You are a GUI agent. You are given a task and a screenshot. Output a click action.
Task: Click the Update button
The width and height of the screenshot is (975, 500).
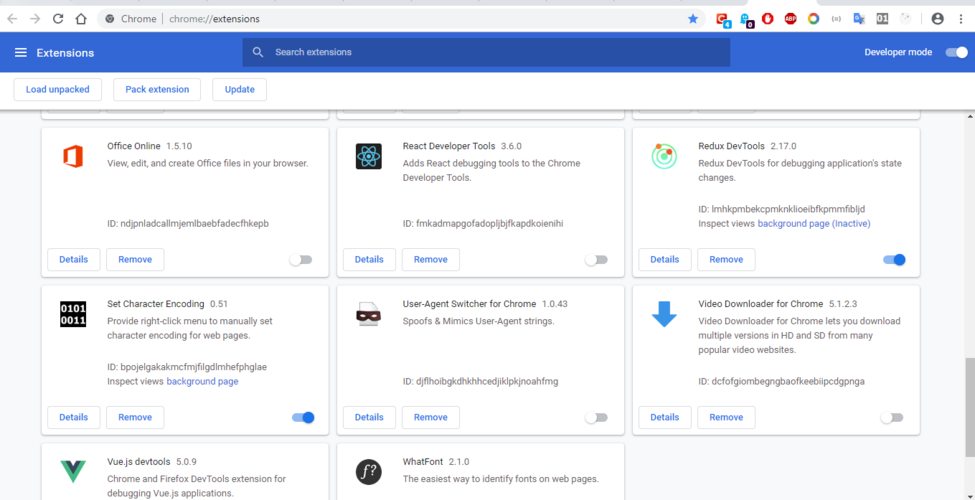[239, 90]
